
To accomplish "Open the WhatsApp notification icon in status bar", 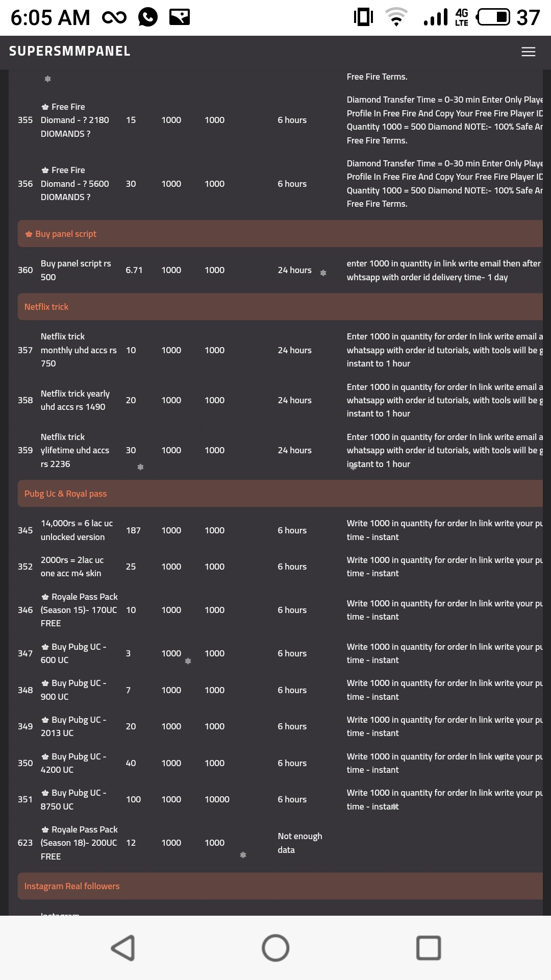I will (148, 18).
